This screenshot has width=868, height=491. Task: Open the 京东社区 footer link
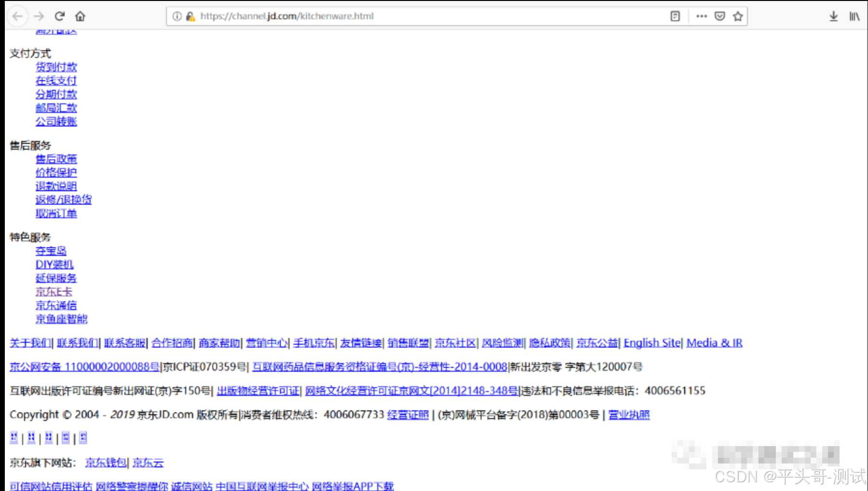[455, 343]
